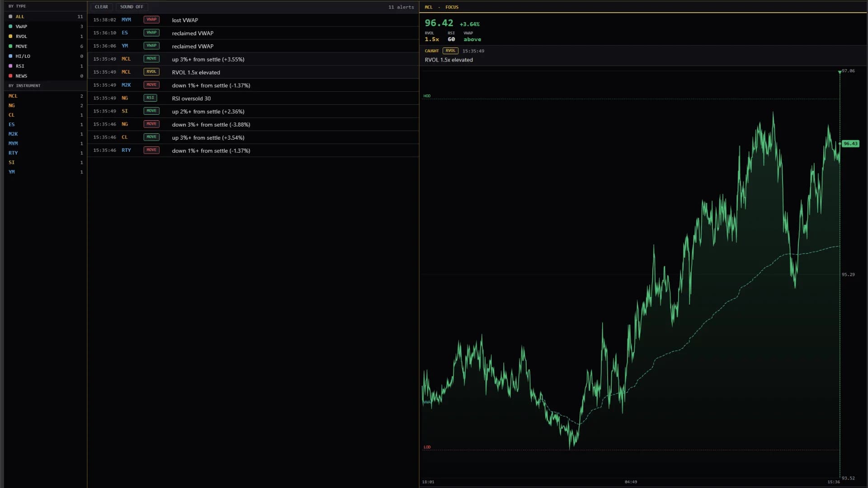This screenshot has width=868, height=488.
Task: Click the RSI 60 stat
Action: click(451, 37)
